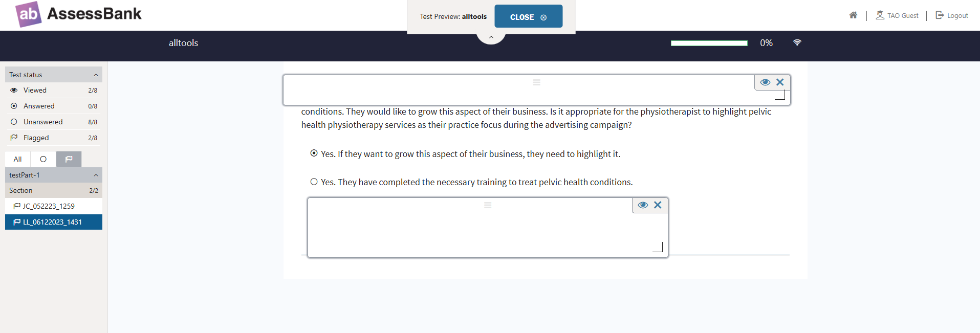Click the home icon in header
Screen dimensions: 980x333
(x=853, y=15)
